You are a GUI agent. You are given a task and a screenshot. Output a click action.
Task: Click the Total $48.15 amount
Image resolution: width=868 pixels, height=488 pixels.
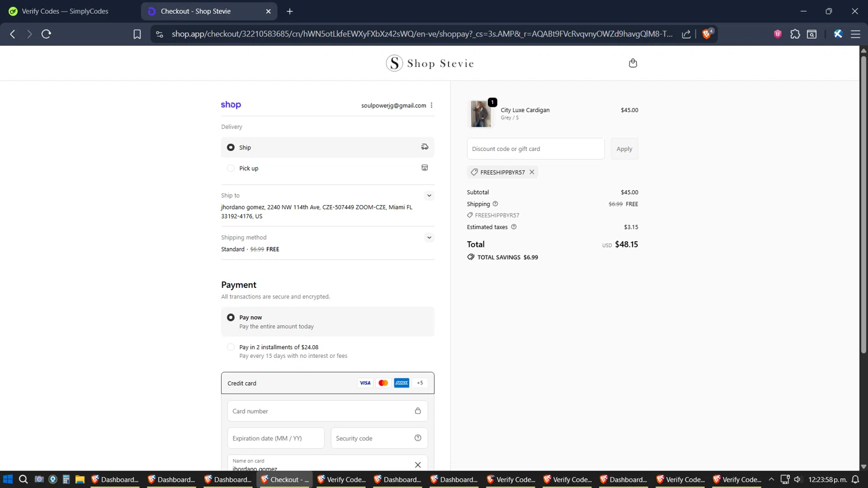(627, 245)
